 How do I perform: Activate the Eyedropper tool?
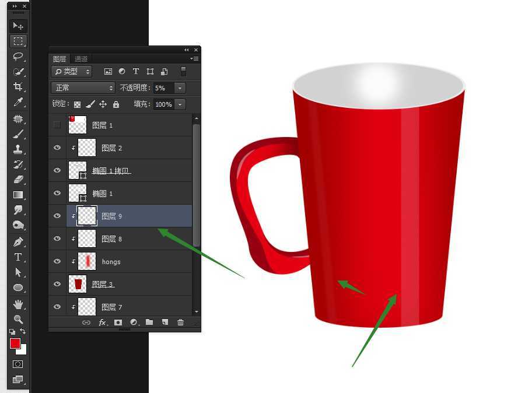(x=18, y=103)
